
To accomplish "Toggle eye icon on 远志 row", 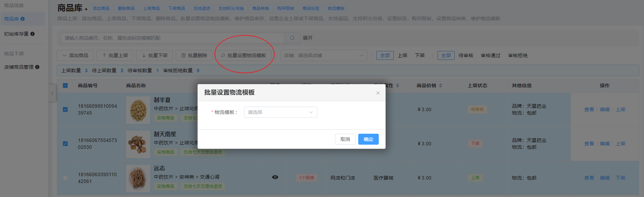I will [x=275, y=177].
